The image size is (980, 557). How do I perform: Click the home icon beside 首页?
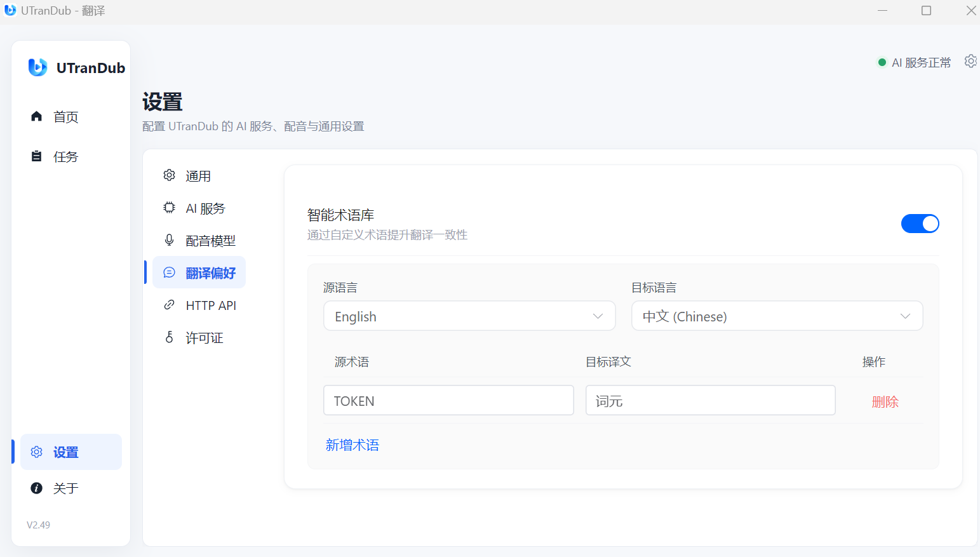click(36, 116)
